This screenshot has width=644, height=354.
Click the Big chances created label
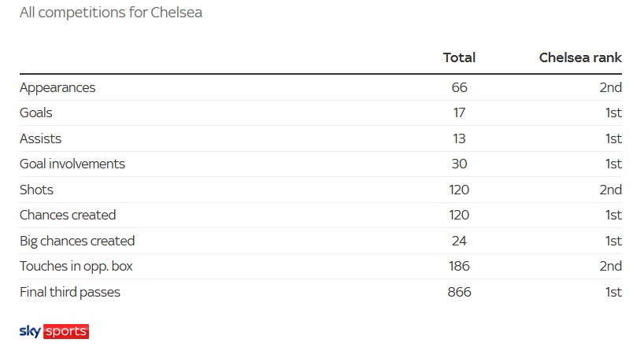click(x=77, y=241)
